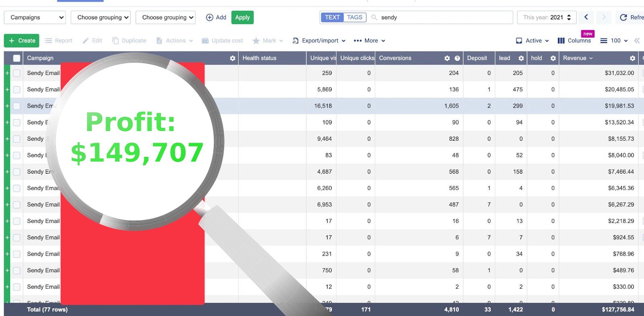
Task: Open settings gear in Campaign column header
Action: 233,58
